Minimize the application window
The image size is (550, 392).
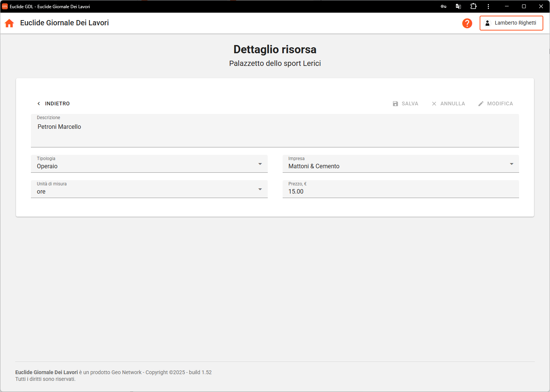click(507, 6)
